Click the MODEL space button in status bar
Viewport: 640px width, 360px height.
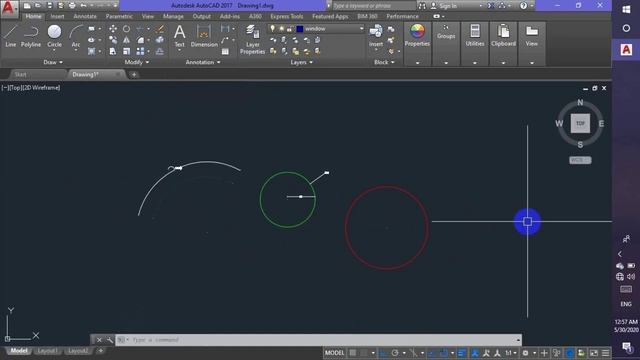point(334,353)
